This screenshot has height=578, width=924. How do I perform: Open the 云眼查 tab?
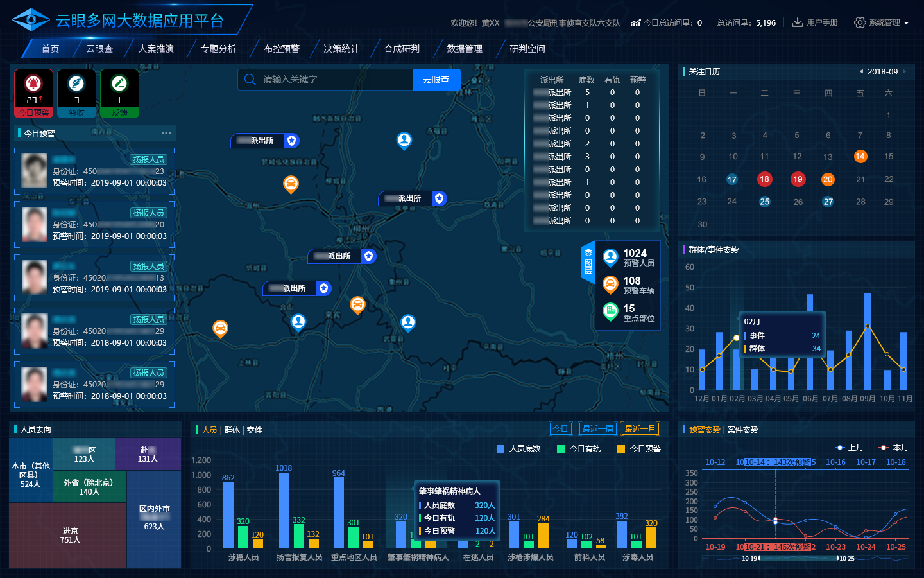(x=99, y=49)
